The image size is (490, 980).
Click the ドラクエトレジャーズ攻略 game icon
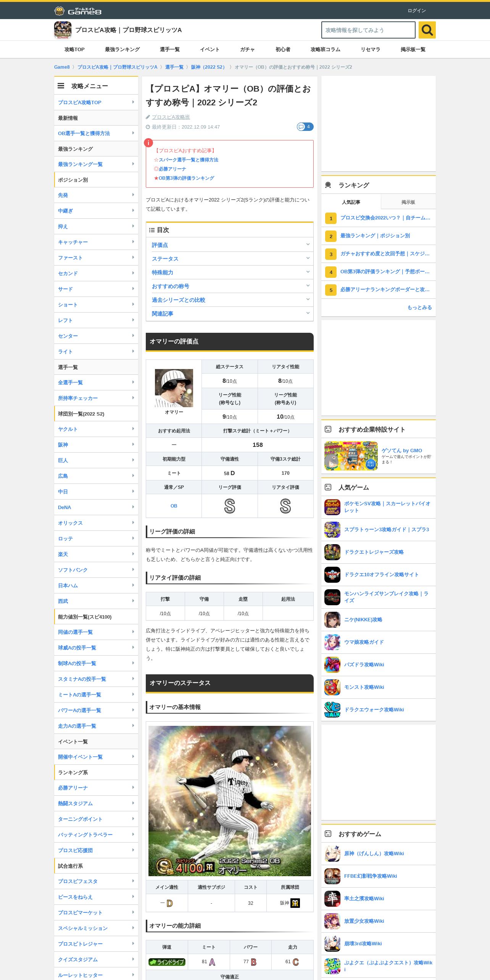pos(332,552)
